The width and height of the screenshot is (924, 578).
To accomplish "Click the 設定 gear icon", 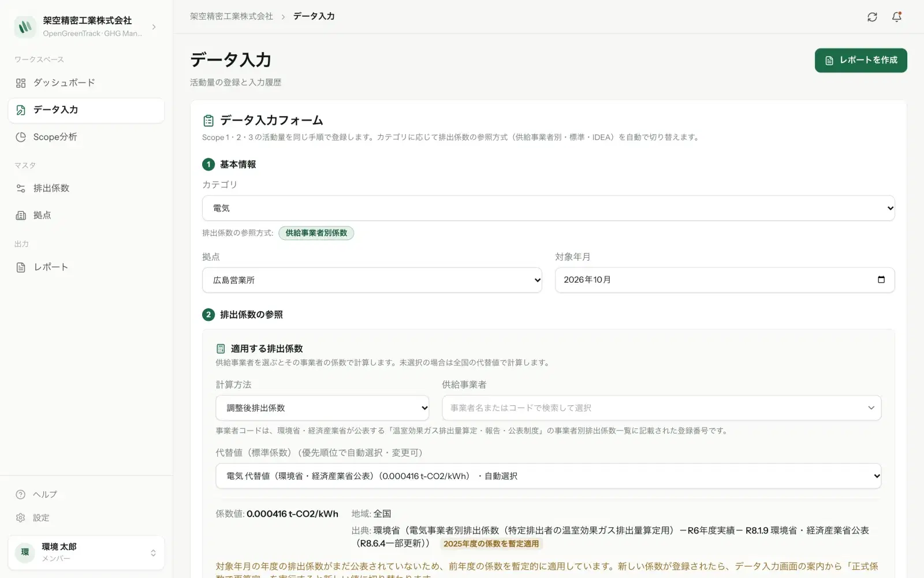I will coord(21,518).
